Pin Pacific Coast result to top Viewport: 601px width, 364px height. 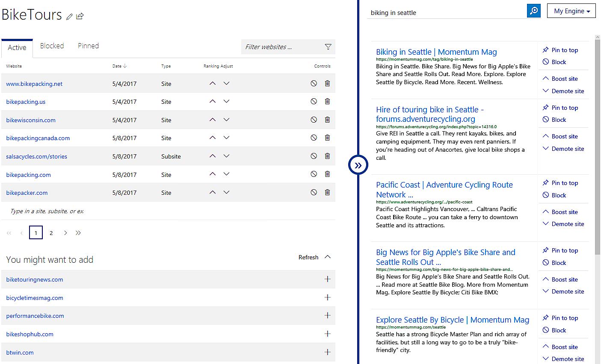point(560,183)
